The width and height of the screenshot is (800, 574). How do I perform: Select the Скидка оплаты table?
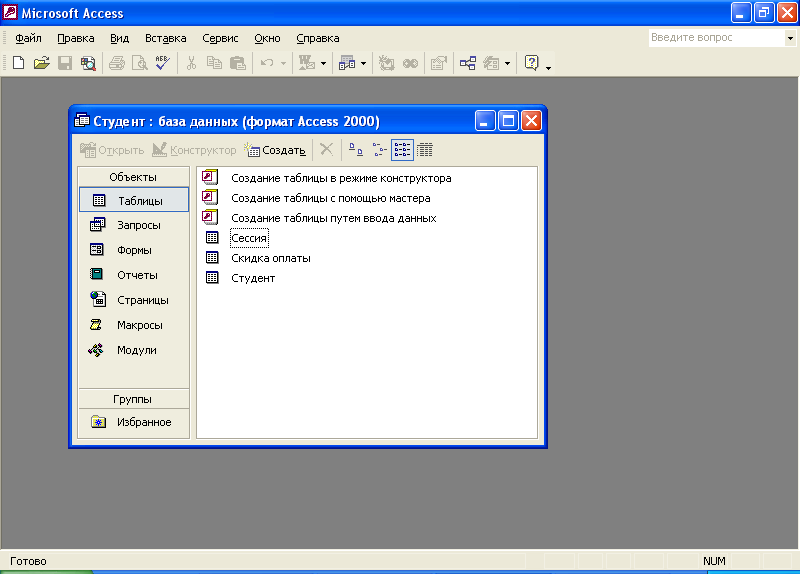point(271,258)
